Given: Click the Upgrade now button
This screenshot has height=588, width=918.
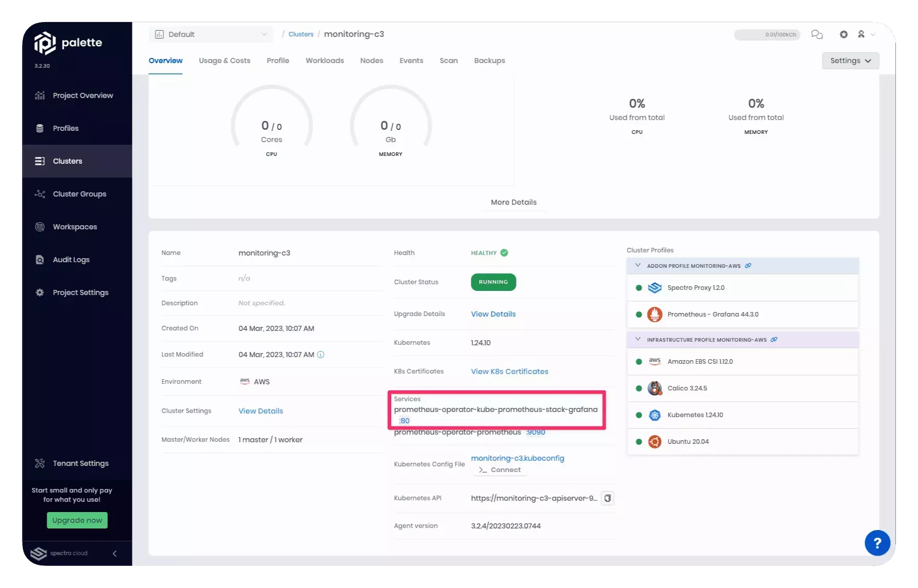Looking at the screenshot, I should click(x=77, y=520).
